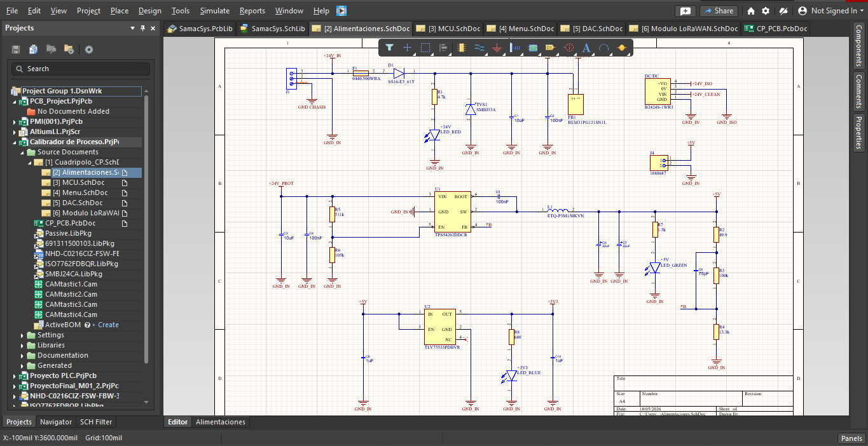Select the Place Wire tool

coord(479,48)
